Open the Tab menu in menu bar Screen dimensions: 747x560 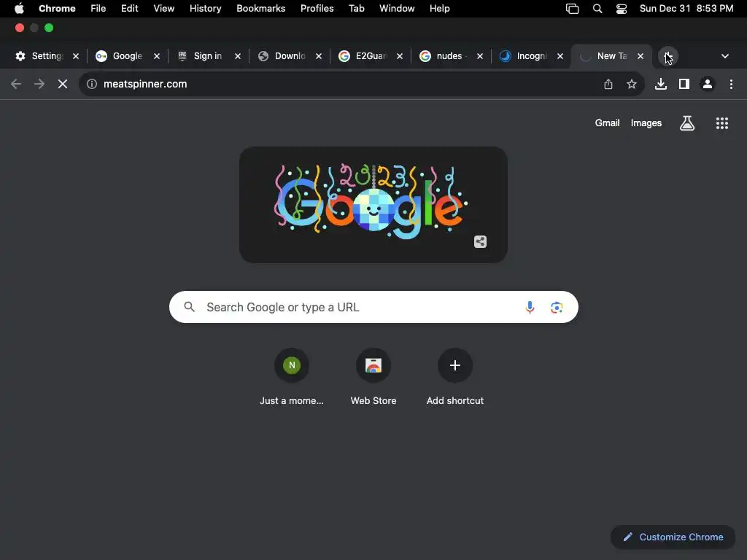click(x=356, y=9)
